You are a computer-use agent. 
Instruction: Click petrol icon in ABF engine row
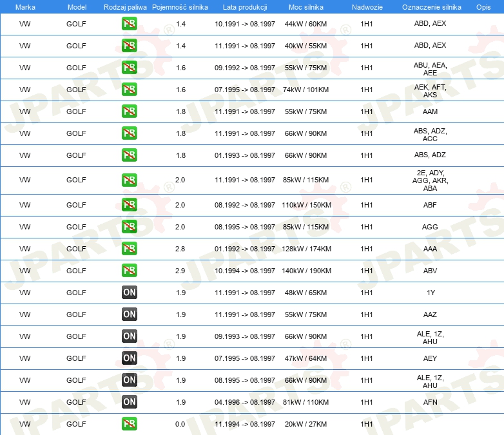pos(129,204)
